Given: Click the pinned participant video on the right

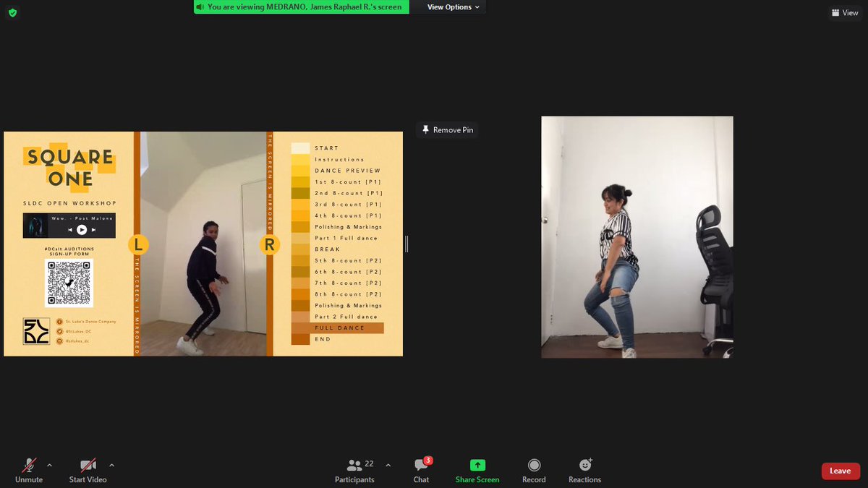Looking at the screenshot, I should pos(637,237).
